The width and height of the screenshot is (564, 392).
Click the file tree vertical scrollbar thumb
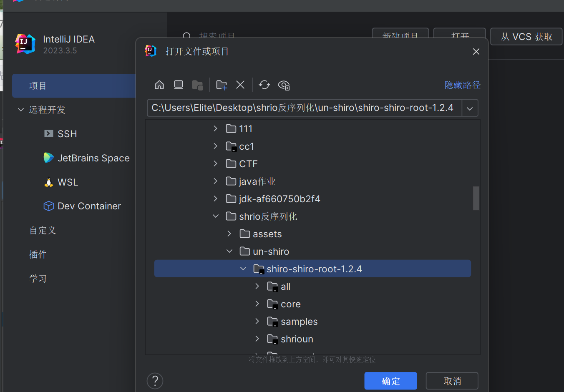pos(476,198)
